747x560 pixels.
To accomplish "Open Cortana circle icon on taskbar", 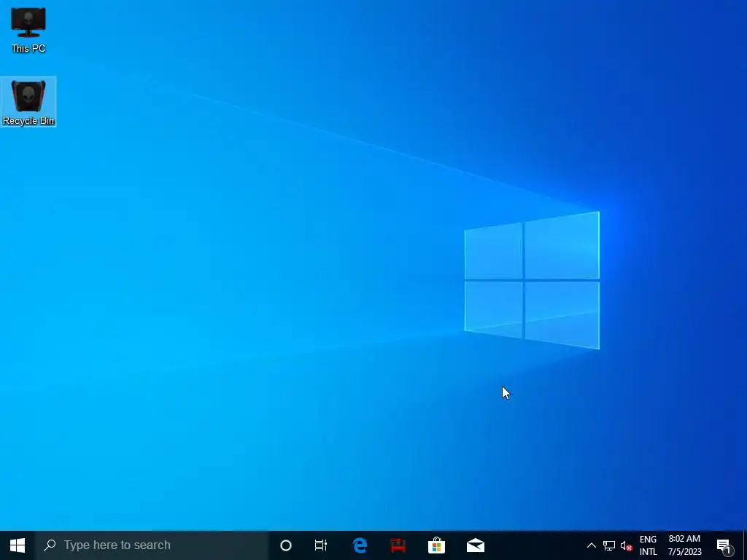I will pyautogui.click(x=286, y=545).
